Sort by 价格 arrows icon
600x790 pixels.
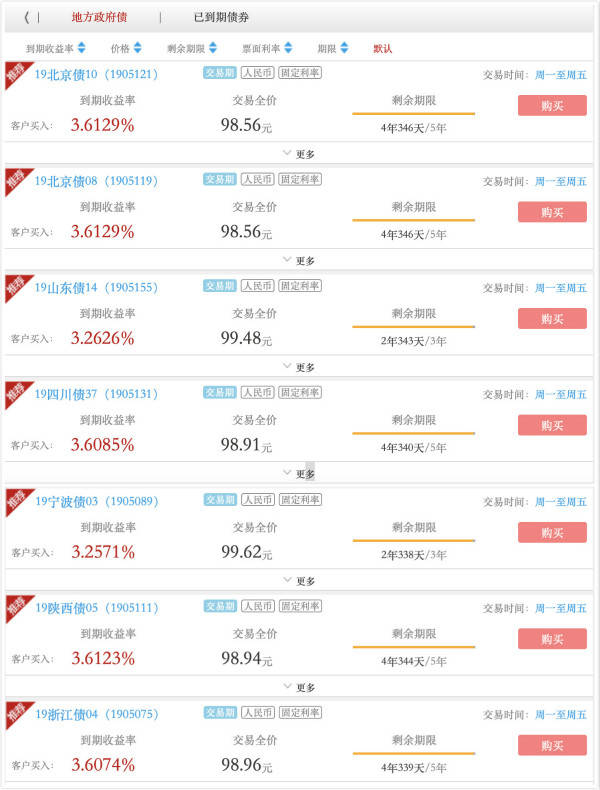click(137, 48)
